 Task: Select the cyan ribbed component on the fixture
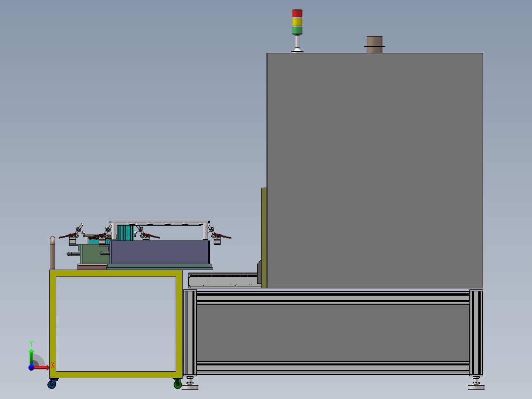(x=125, y=233)
